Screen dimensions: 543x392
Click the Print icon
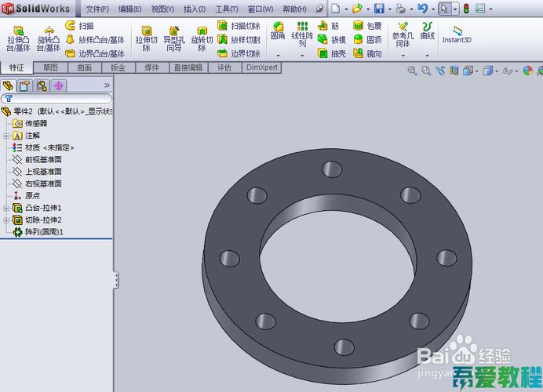click(x=401, y=9)
